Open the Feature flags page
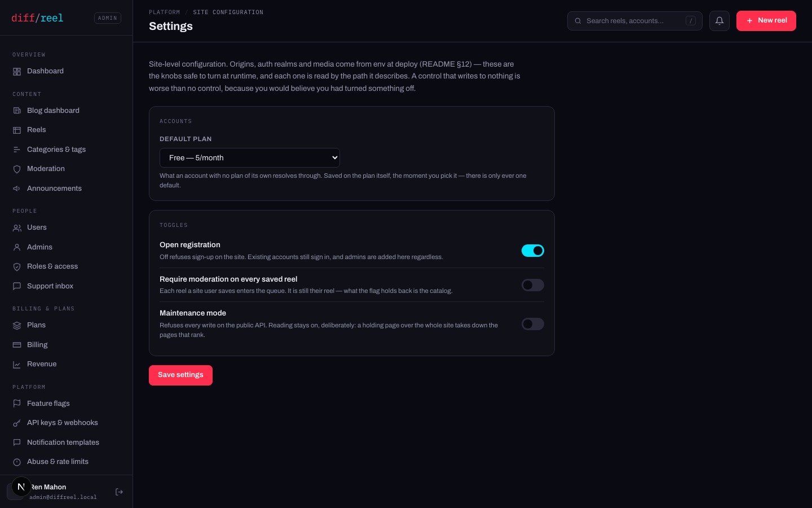Image resolution: width=812 pixels, height=508 pixels. tap(67, 404)
